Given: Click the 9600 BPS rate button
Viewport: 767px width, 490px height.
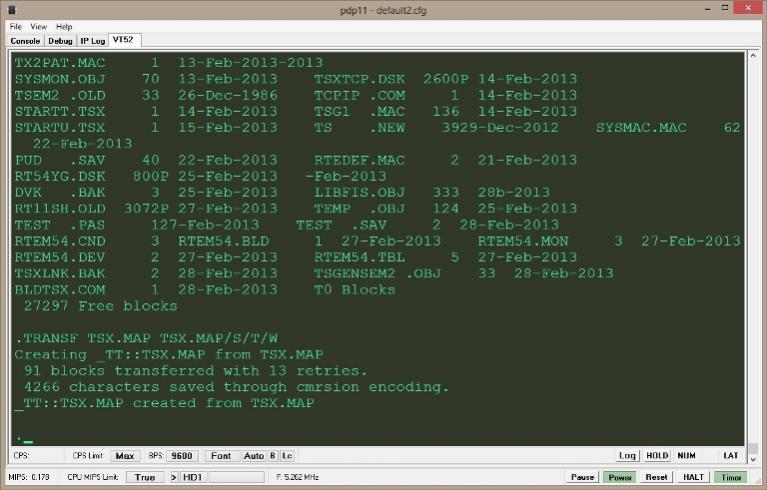Looking at the screenshot, I should click(x=180, y=456).
